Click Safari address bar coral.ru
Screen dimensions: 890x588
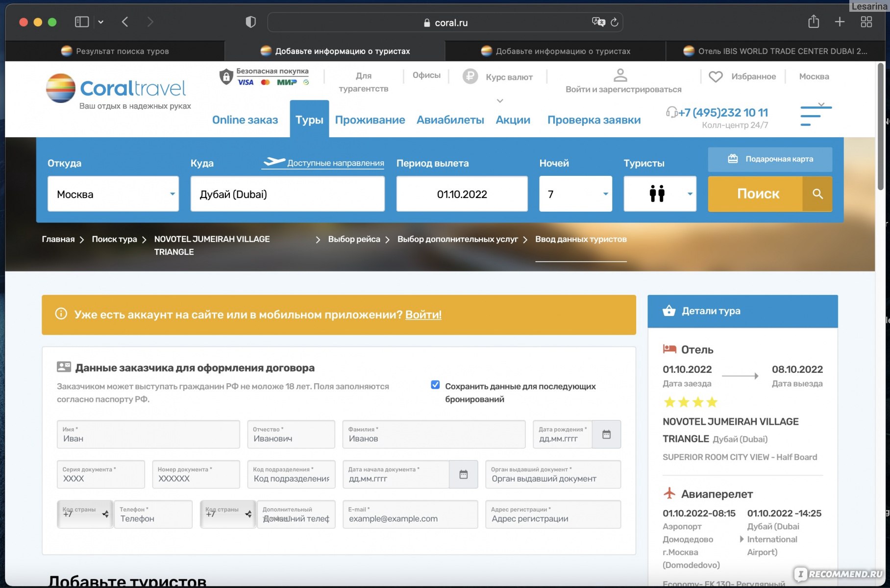(x=445, y=23)
